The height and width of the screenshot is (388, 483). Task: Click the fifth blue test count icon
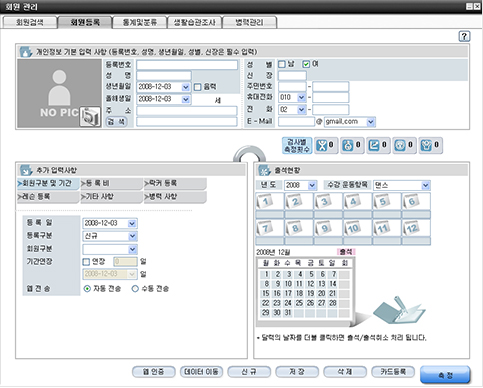coord(426,145)
